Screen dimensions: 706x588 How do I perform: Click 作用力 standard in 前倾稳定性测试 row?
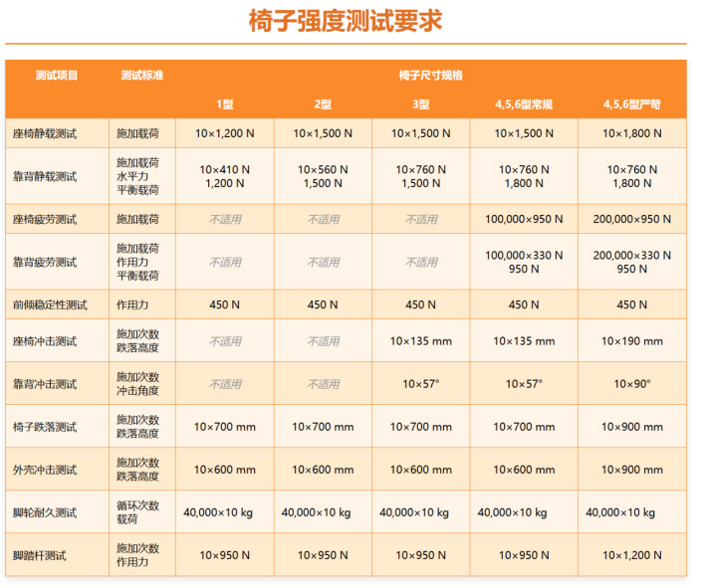click(x=132, y=305)
